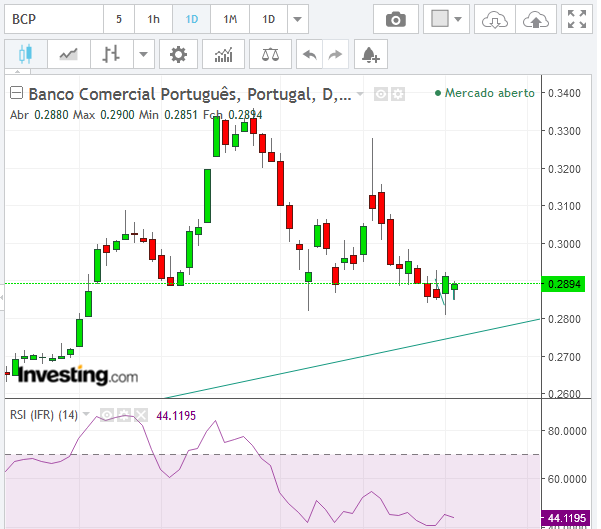The width and height of the screenshot is (601, 529).
Task: Load chart layout with cloud download icon
Action: click(x=495, y=20)
